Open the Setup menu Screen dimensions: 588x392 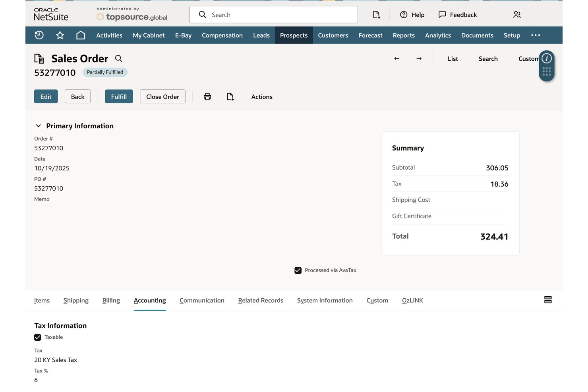click(512, 35)
